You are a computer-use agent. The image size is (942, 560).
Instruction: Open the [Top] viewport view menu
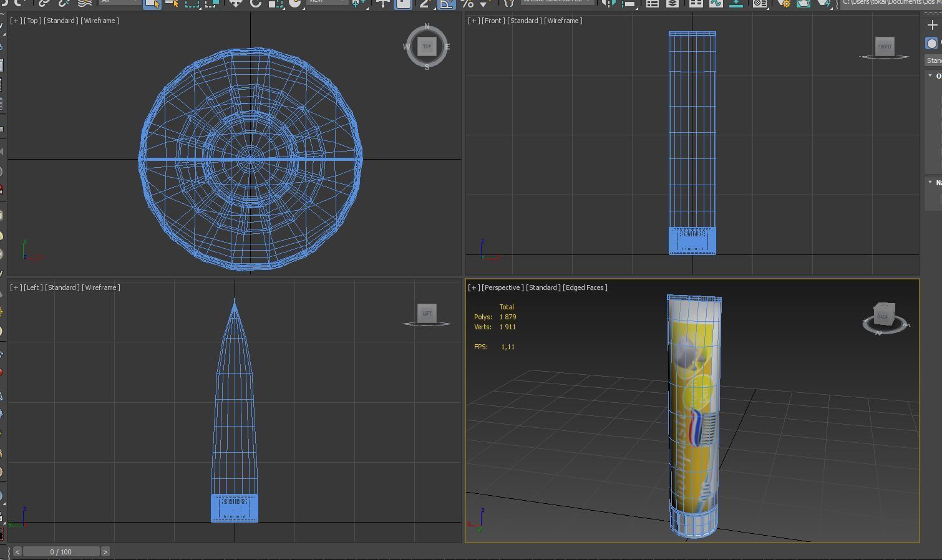tap(32, 21)
